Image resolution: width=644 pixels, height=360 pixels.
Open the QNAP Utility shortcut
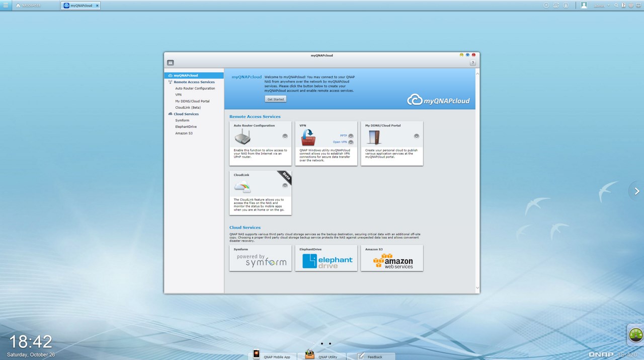[x=322, y=355]
